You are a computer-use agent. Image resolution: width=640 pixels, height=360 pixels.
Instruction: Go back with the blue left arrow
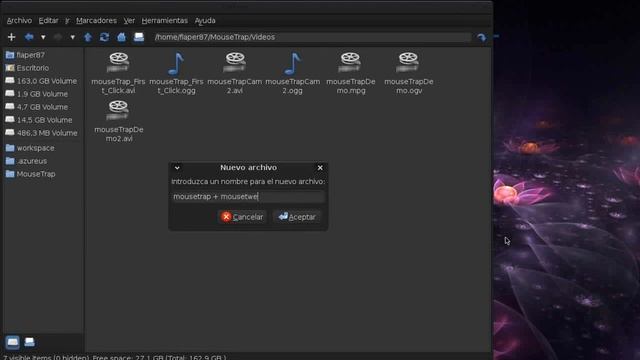pos(29,37)
